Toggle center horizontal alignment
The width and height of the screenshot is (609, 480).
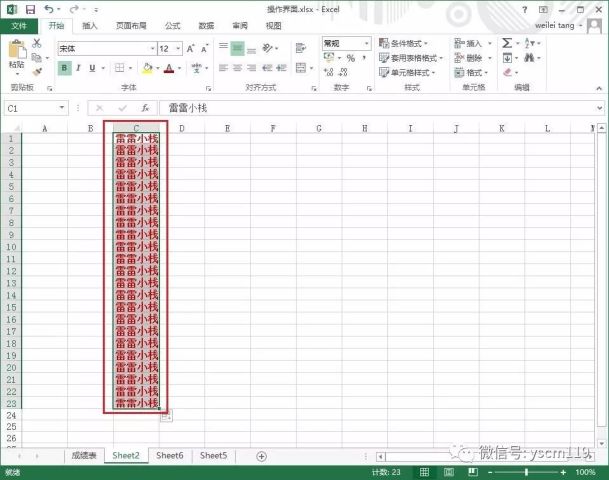(x=237, y=68)
